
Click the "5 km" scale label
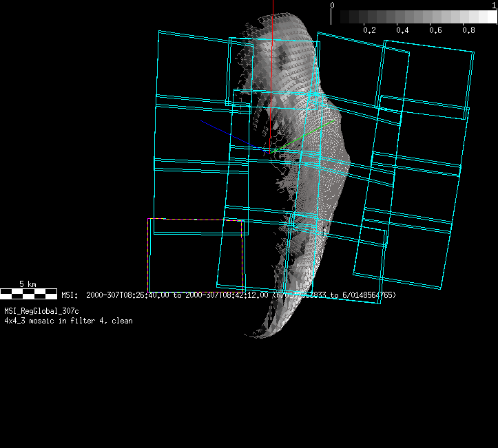[x=28, y=284]
